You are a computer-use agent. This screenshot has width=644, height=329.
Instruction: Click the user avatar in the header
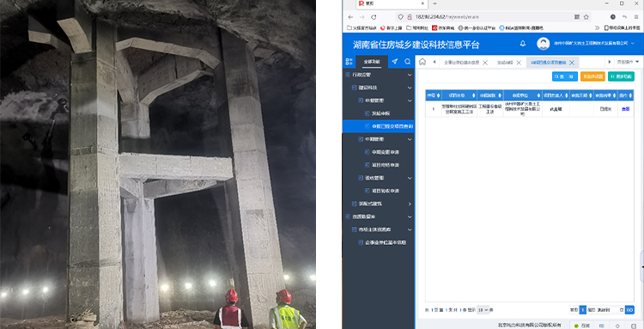pyautogui.click(x=543, y=44)
